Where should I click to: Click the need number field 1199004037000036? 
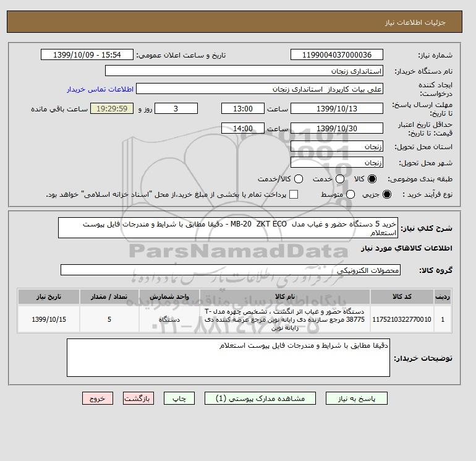[337, 55]
